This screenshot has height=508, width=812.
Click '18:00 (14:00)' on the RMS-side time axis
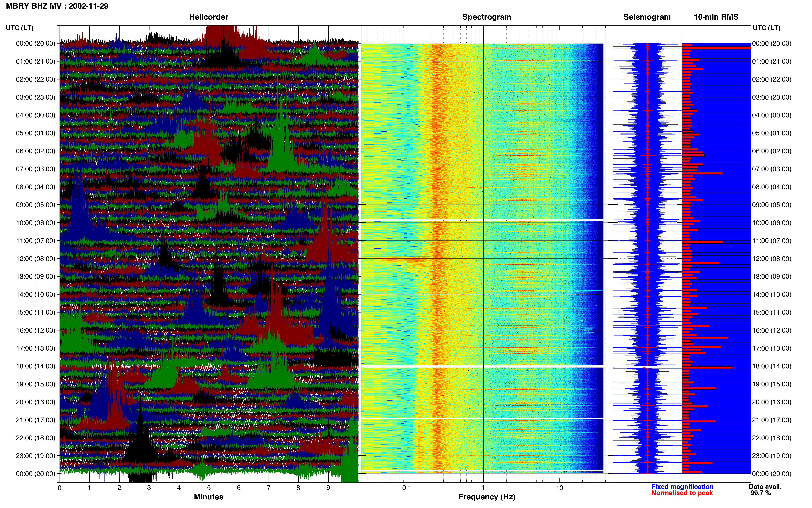(x=772, y=366)
